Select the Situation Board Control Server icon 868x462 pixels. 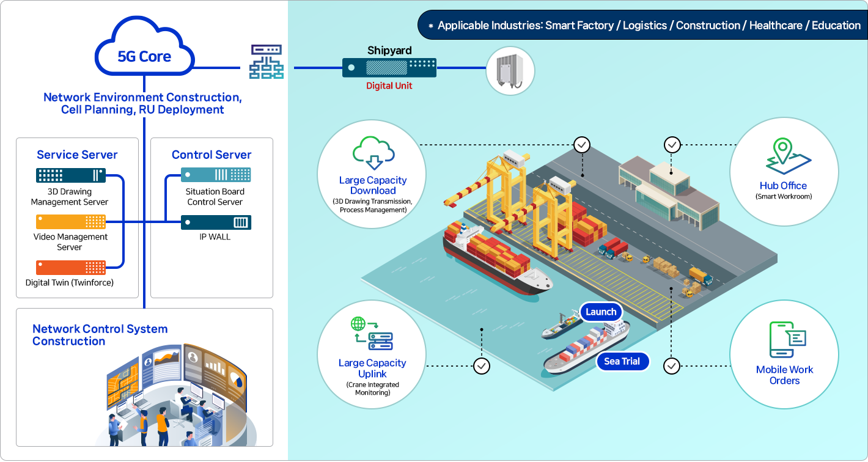click(216, 175)
